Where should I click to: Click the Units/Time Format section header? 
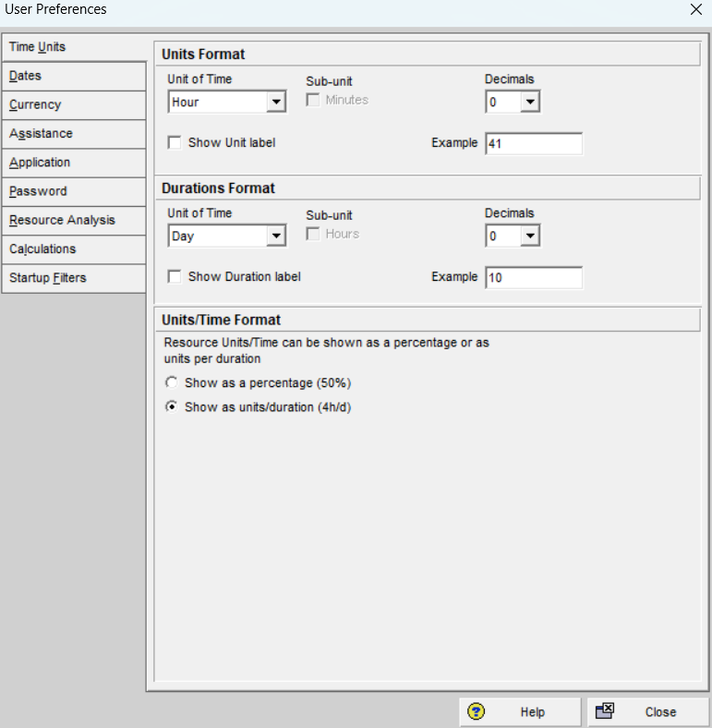pos(428,320)
